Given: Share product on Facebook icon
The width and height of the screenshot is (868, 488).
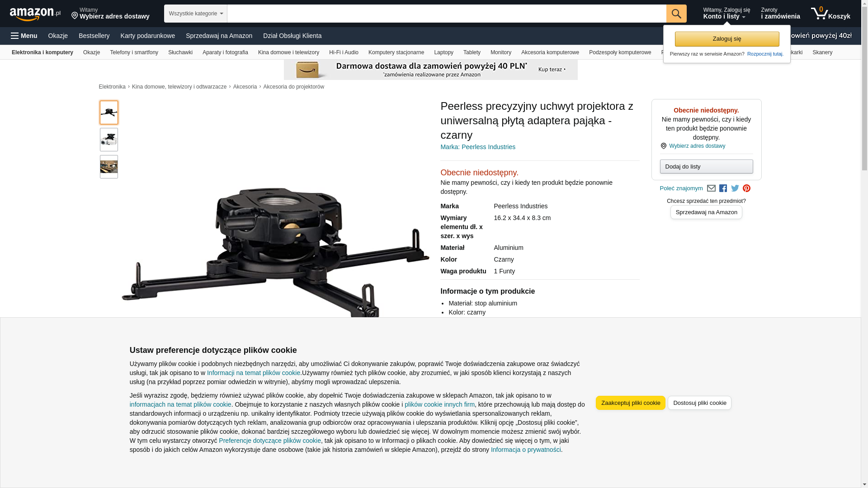Looking at the screenshot, I should point(723,188).
